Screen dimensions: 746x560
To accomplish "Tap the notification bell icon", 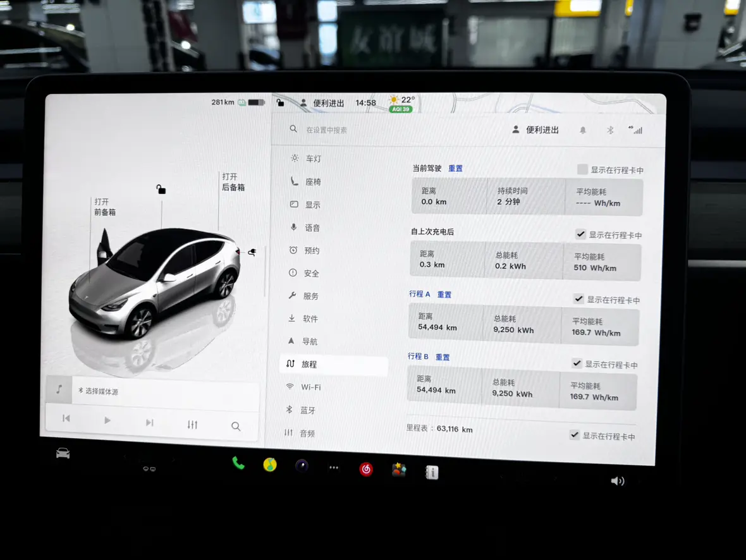I will (583, 130).
